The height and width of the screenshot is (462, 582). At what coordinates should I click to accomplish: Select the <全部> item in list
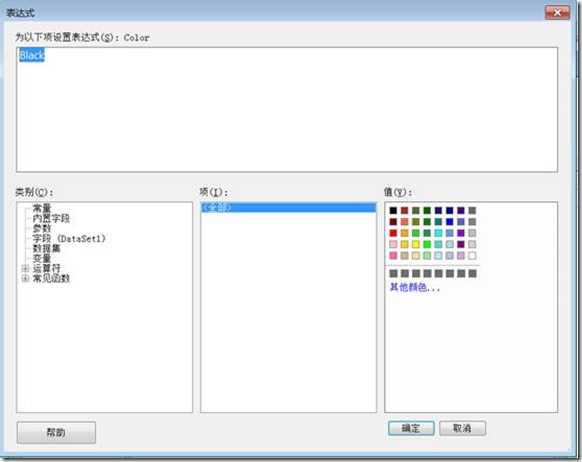pos(288,207)
